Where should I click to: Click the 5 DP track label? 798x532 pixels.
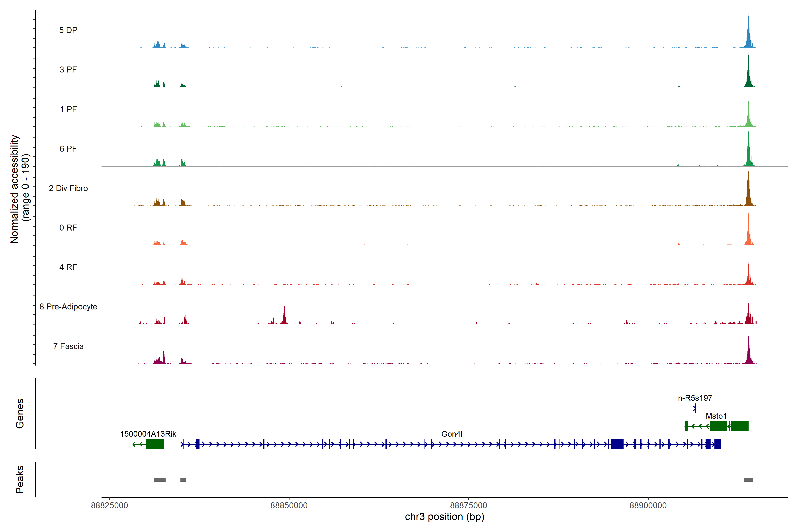tap(68, 30)
